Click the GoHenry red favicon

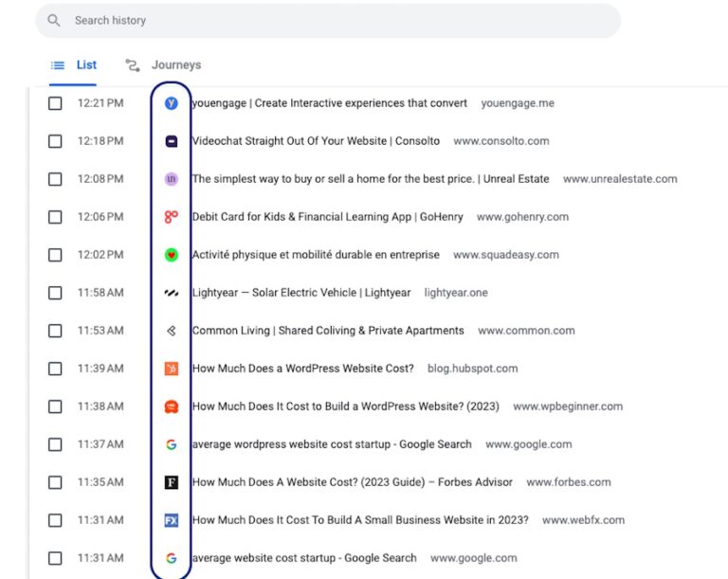point(172,217)
